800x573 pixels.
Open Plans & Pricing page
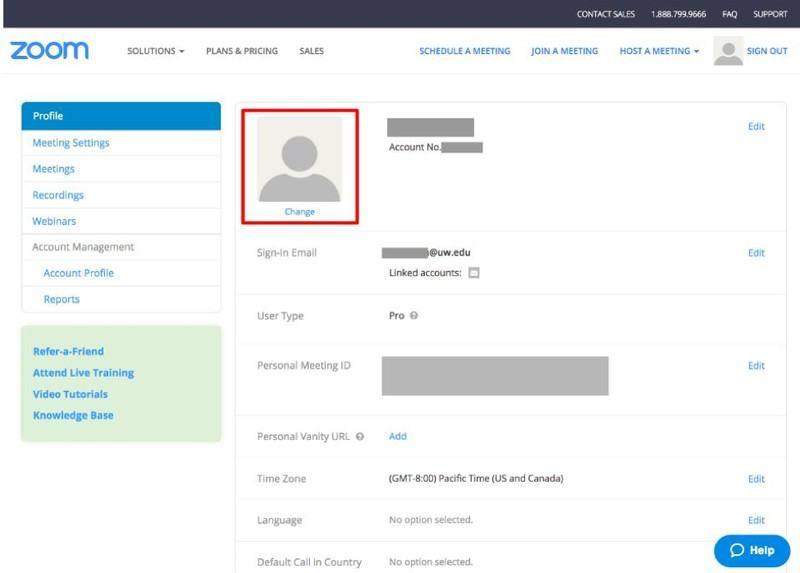[242, 51]
